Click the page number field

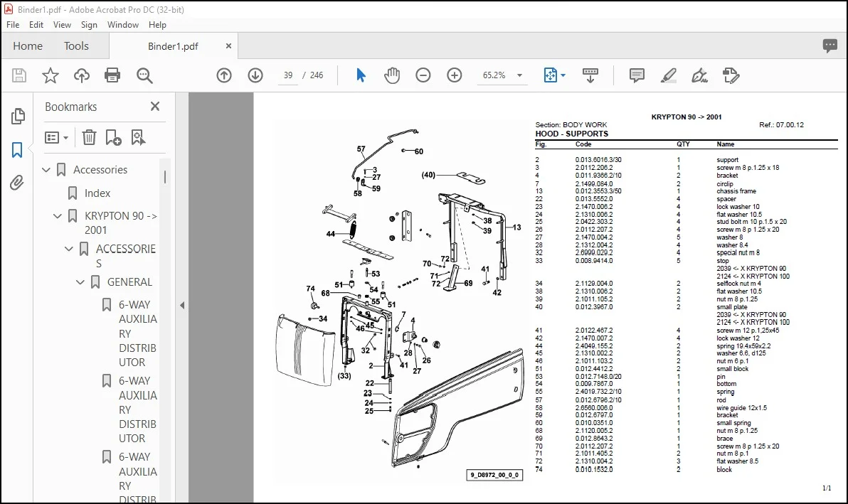(x=287, y=75)
